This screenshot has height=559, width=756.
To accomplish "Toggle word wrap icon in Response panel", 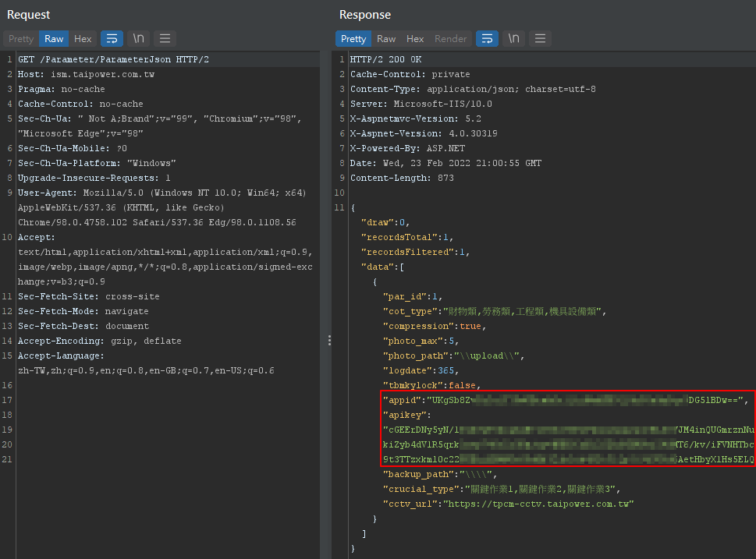I will pos(487,38).
